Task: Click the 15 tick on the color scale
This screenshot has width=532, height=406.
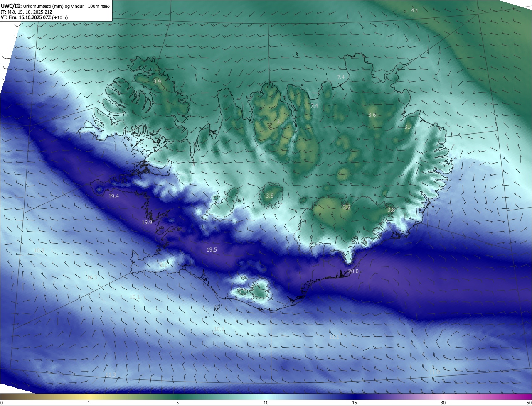Action: click(355, 403)
